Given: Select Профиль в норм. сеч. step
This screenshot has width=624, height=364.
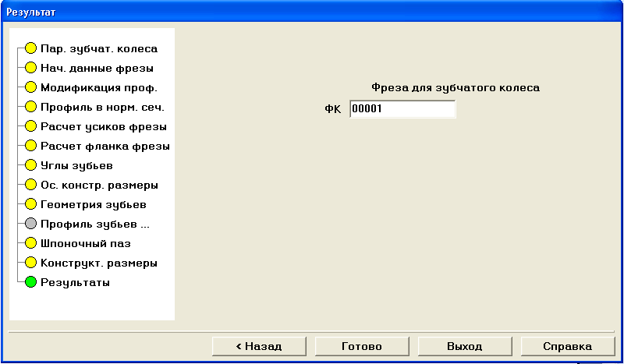Looking at the screenshot, I should point(102,108).
